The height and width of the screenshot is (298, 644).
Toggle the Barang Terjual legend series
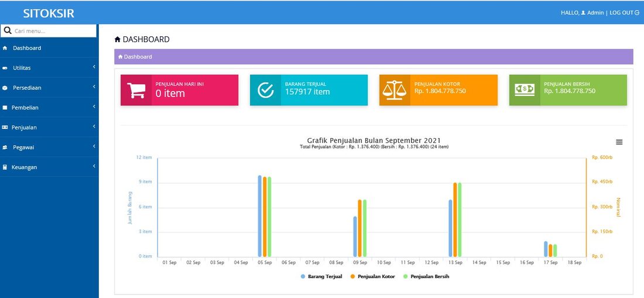pos(321,277)
